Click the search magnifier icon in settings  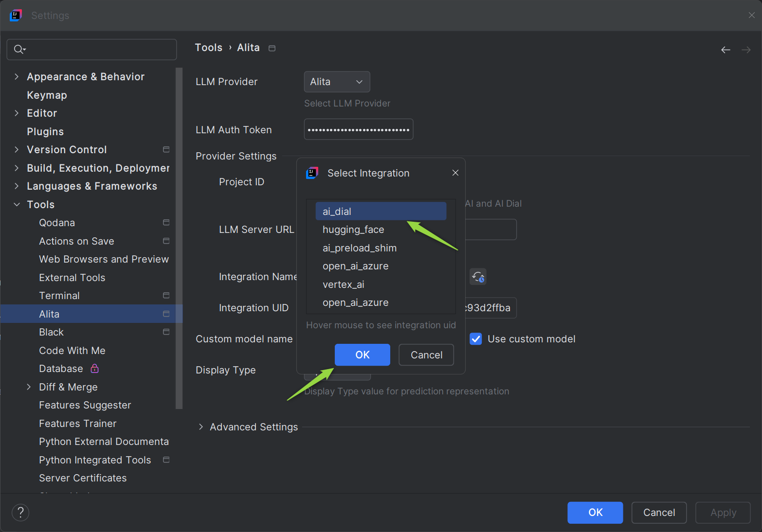click(19, 49)
